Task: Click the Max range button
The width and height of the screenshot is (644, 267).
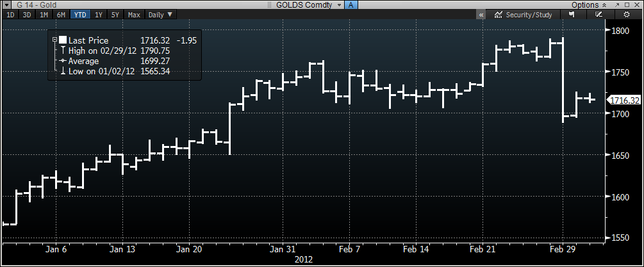Action: point(134,14)
